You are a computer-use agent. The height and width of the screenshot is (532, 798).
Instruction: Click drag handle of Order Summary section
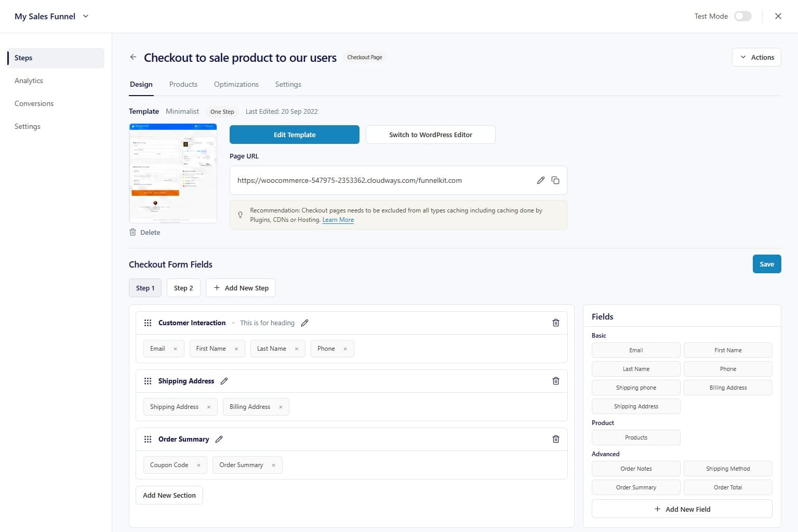(148, 439)
